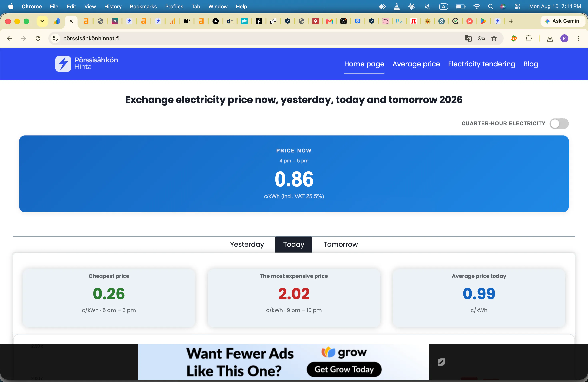The image size is (588, 382).
Task: Click the 'c/kWh · 9 pm – 10 pm' label
Action: click(294, 310)
